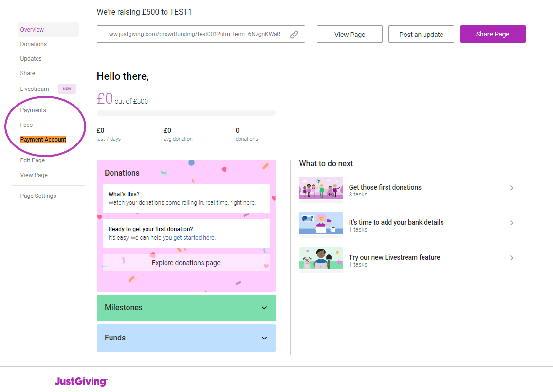The height and width of the screenshot is (392, 553).
Task: Select View Page in the sidebar
Action: (x=34, y=175)
